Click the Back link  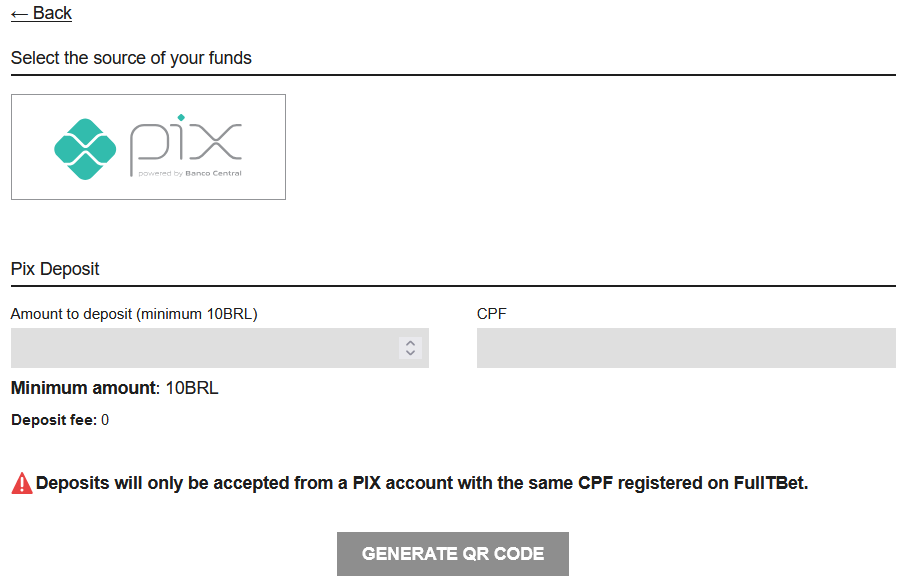coord(42,13)
